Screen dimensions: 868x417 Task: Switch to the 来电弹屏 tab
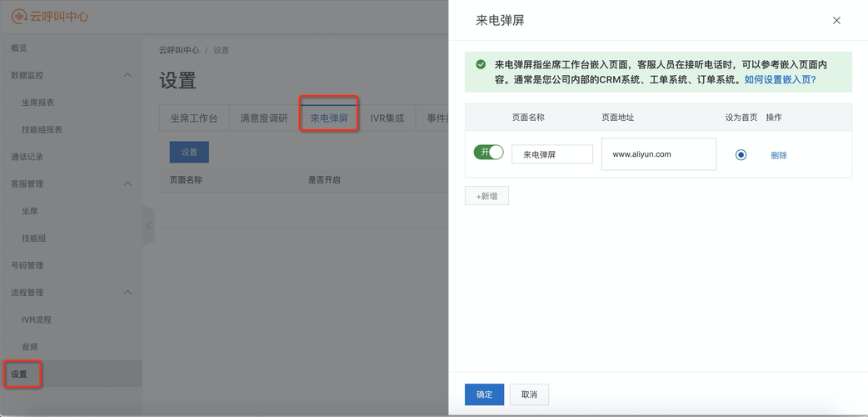click(329, 118)
